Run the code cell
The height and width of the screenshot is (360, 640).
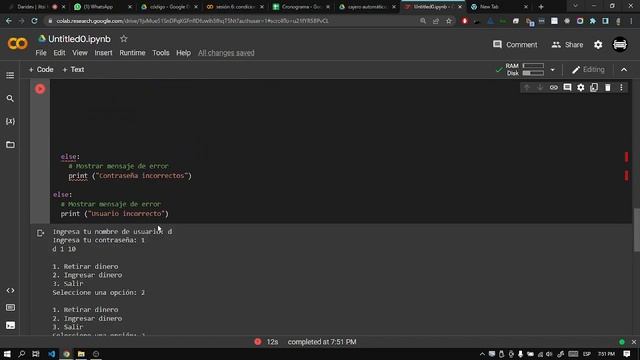40,89
